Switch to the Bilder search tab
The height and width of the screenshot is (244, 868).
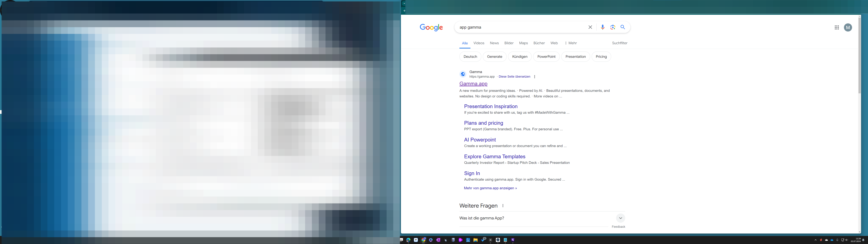(509, 43)
